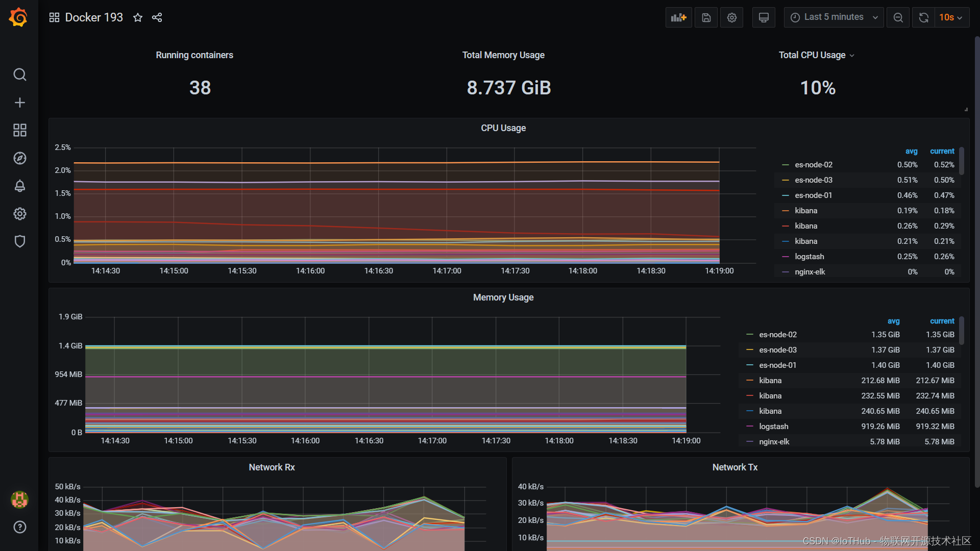Cycle view mode with the monitor icon
This screenshot has width=980, height=551.
tap(764, 17)
